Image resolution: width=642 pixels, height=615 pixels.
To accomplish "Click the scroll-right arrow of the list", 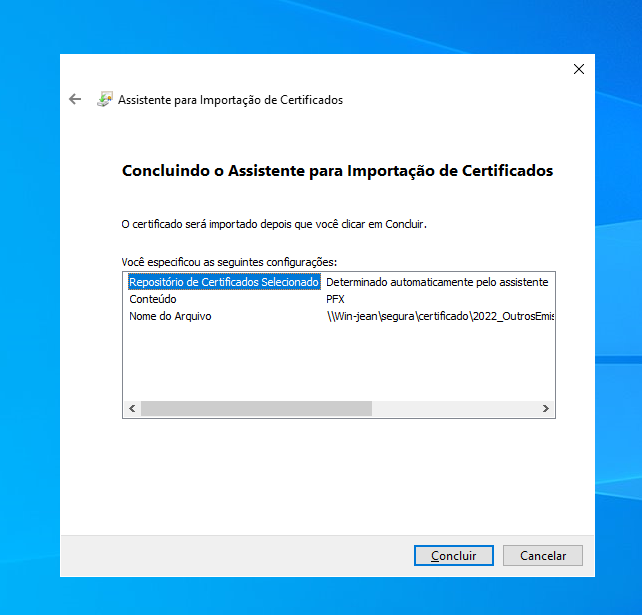I will pyautogui.click(x=546, y=409).
